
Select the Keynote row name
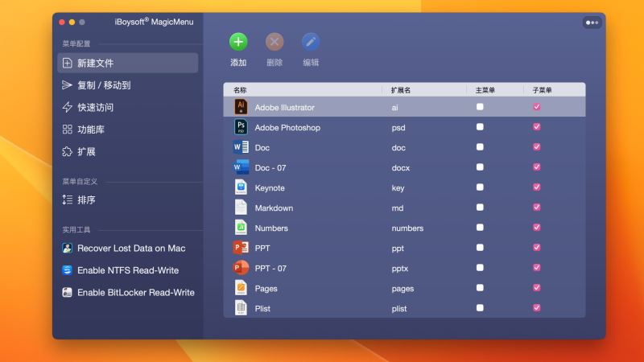[270, 188]
